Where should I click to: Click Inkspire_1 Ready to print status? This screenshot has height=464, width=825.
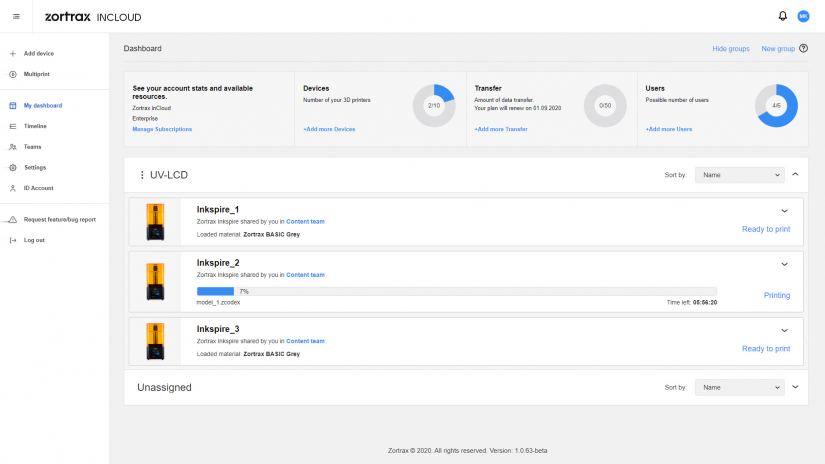(766, 229)
